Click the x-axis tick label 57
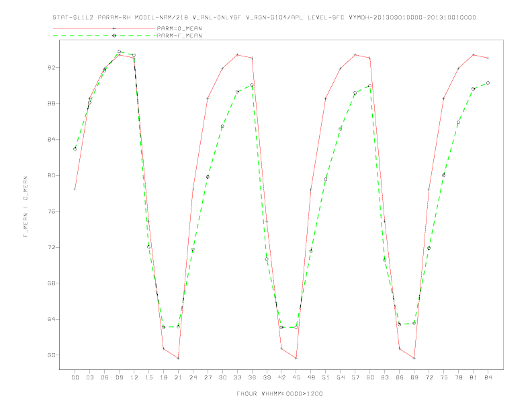Viewport: 532px width, 411px height. pyautogui.click(x=355, y=377)
